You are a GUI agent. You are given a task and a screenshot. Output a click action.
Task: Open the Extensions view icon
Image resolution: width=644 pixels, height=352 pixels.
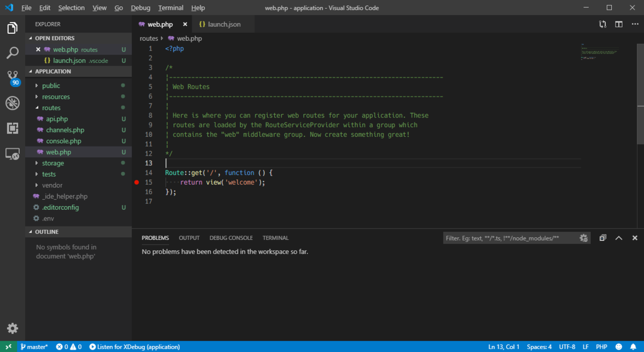coord(12,128)
